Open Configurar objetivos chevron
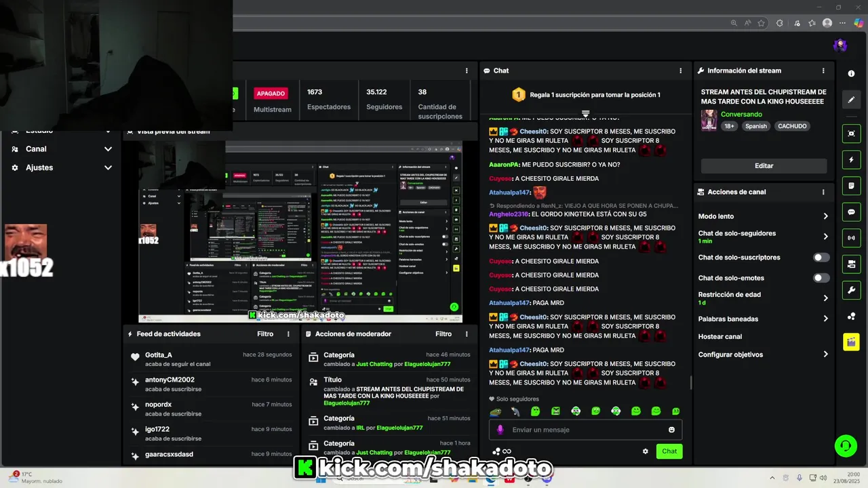The height and width of the screenshot is (488, 868). 825,354
